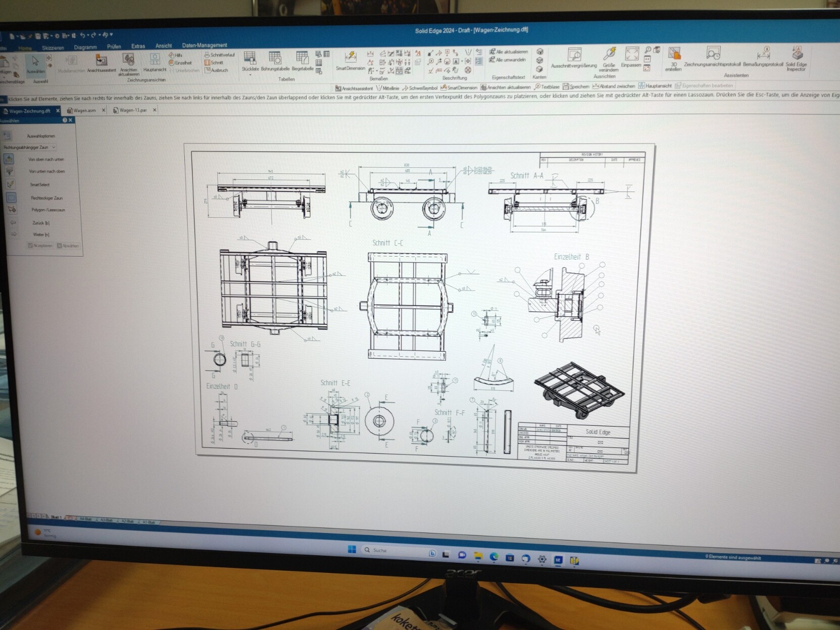Open the Windows Start menu
The image size is (840, 630).
click(x=352, y=549)
